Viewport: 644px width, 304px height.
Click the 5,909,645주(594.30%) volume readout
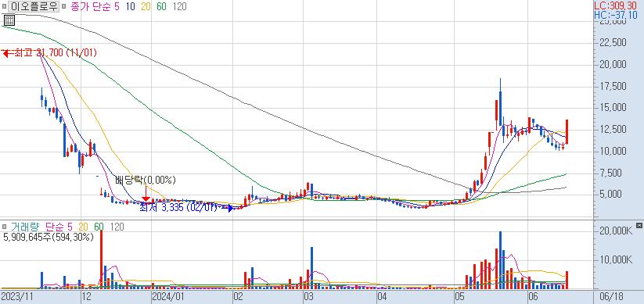click(x=48, y=237)
